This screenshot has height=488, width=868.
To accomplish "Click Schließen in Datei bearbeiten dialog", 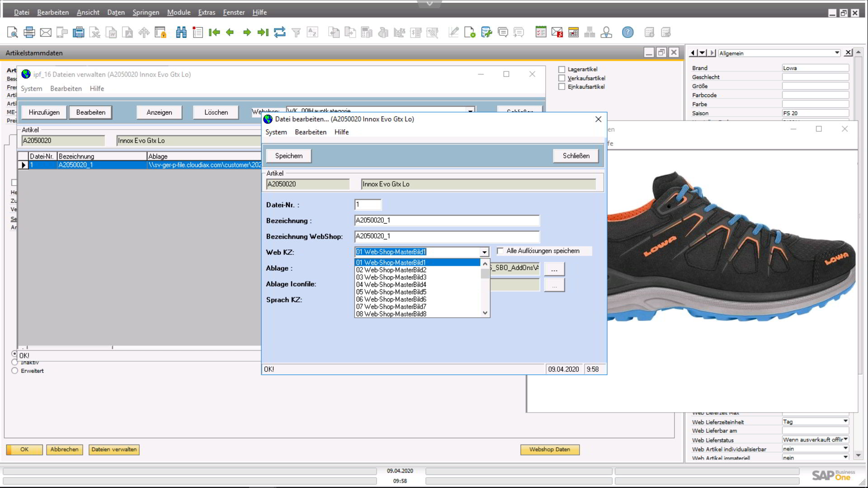I will point(576,156).
